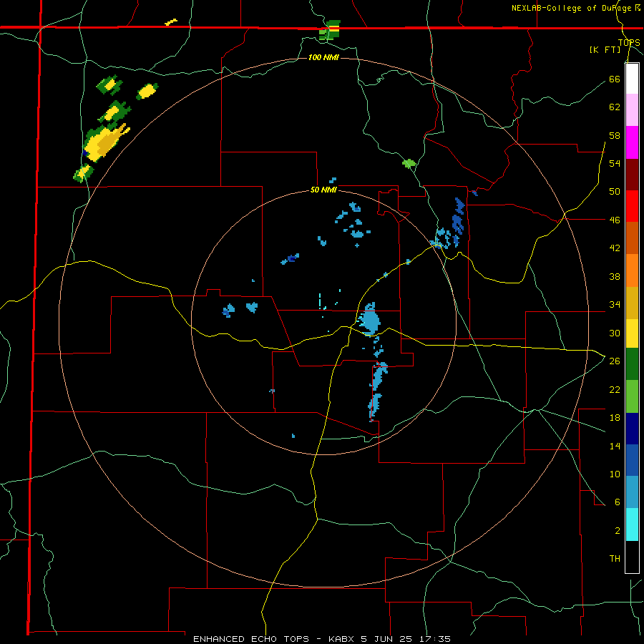Click the 62 legend value

tap(615, 107)
